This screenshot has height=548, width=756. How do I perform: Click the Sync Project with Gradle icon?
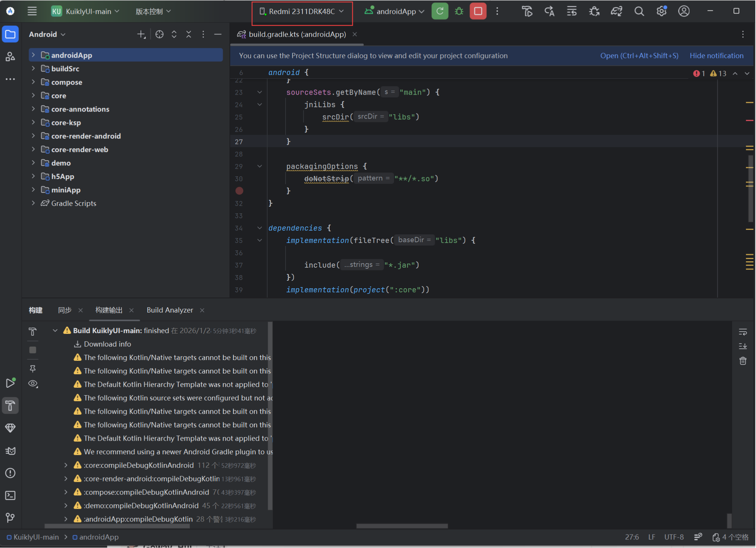(616, 11)
